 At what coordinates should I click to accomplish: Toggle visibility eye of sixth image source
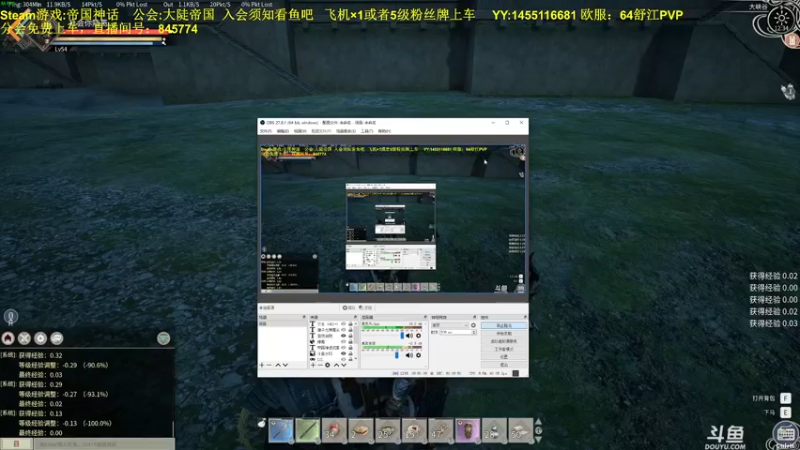343,354
